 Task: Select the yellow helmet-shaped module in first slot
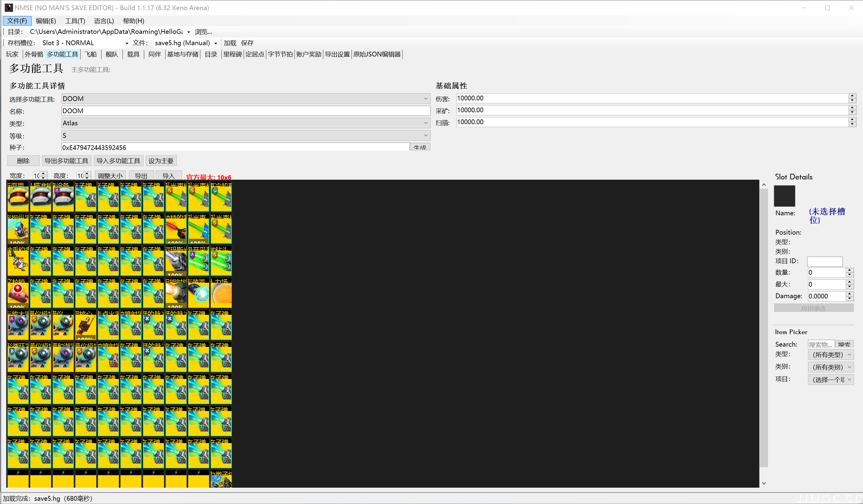[18, 197]
